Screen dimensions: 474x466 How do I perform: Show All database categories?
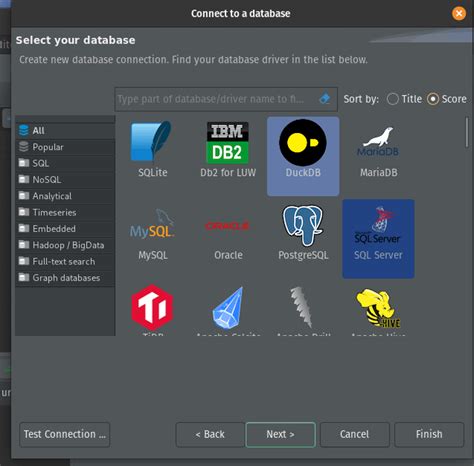click(65, 130)
